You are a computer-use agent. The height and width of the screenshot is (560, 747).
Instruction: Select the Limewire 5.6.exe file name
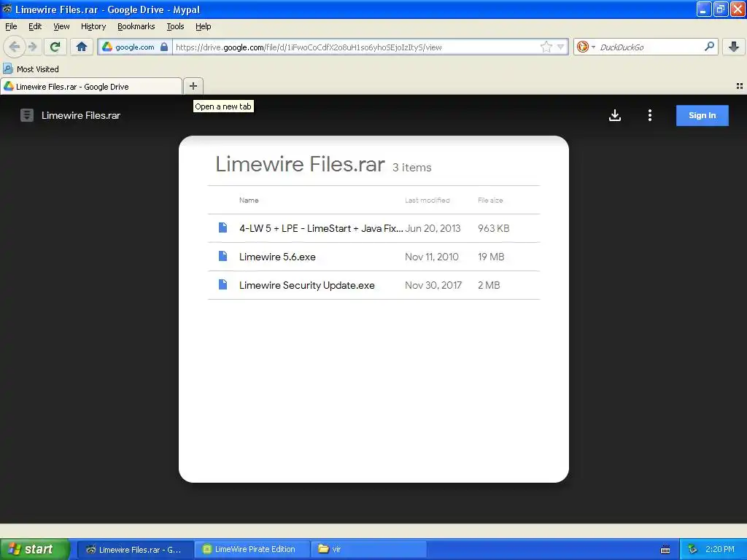point(277,257)
